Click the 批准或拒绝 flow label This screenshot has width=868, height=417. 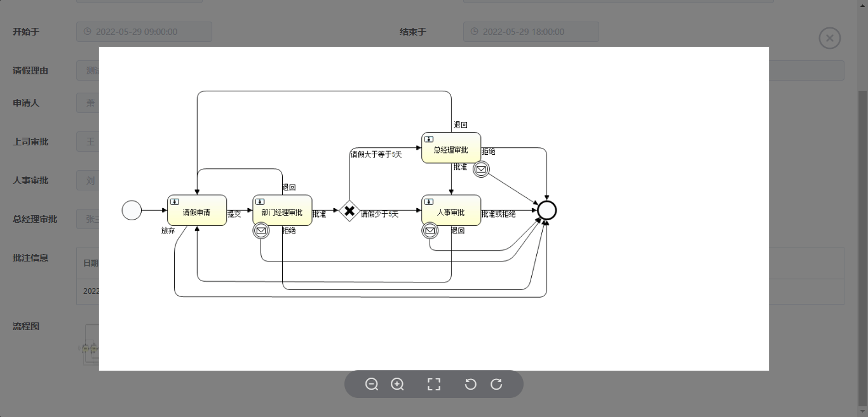tap(499, 215)
